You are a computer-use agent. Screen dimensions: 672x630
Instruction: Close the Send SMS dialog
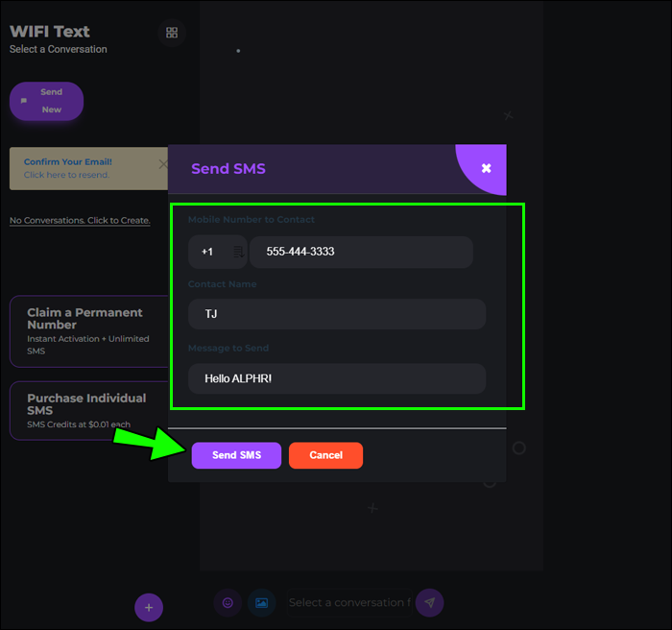click(x=486, y=168)
